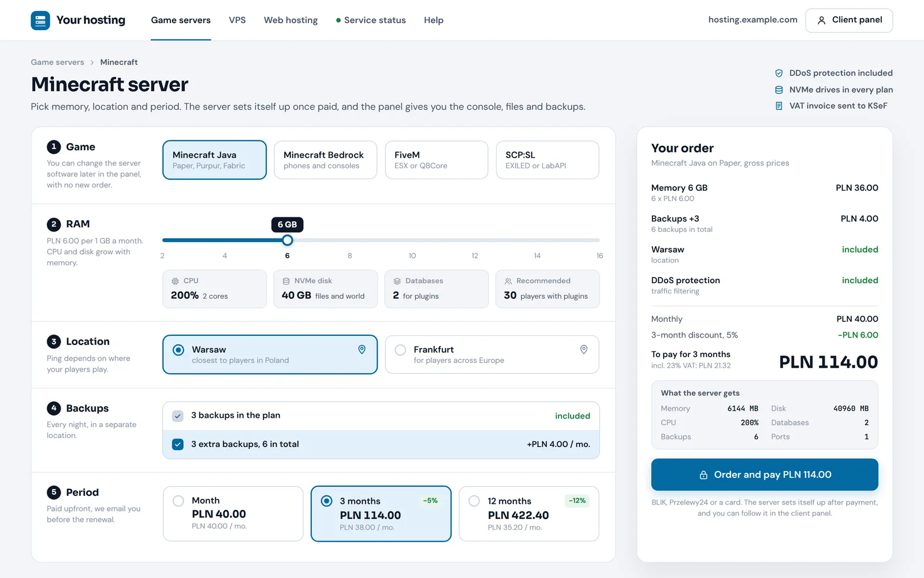Choose the Month period radio
Viewport: 924px width, 578px height.
tap(178, 501)
